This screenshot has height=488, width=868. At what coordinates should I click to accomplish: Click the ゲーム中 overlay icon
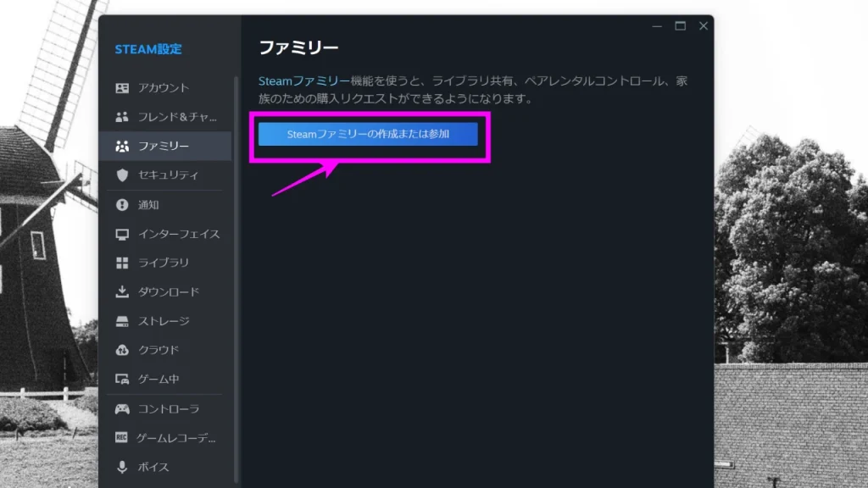coord(122,379)
